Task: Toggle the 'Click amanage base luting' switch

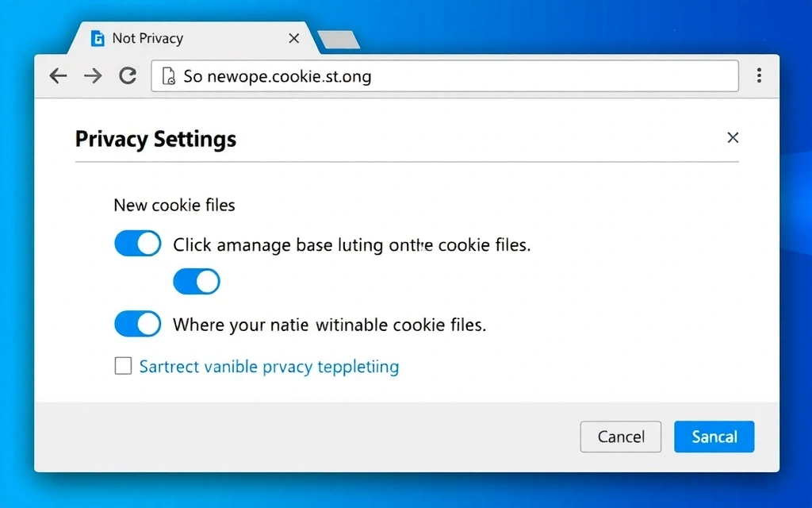Action: 138,244
